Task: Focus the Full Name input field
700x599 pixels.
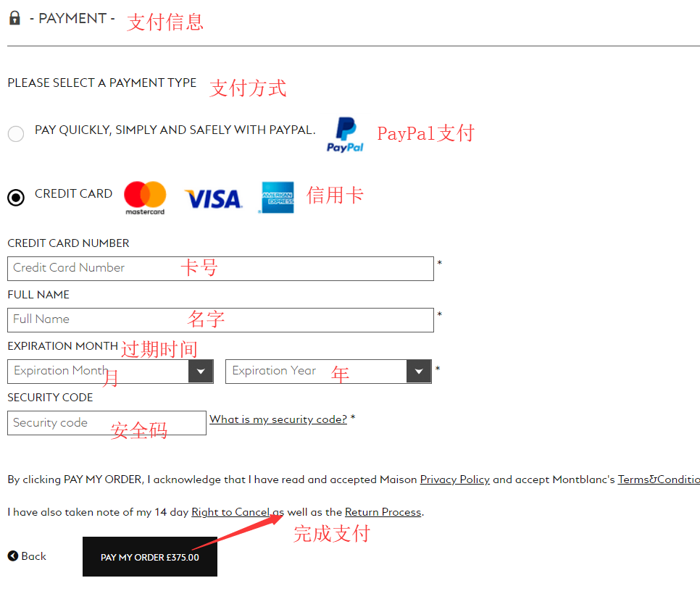Action: pyautogui.click(x=220, y=320)
